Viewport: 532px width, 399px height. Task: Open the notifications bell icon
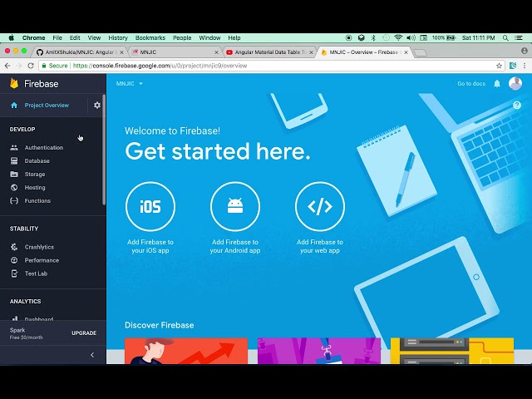pos(497,83)
